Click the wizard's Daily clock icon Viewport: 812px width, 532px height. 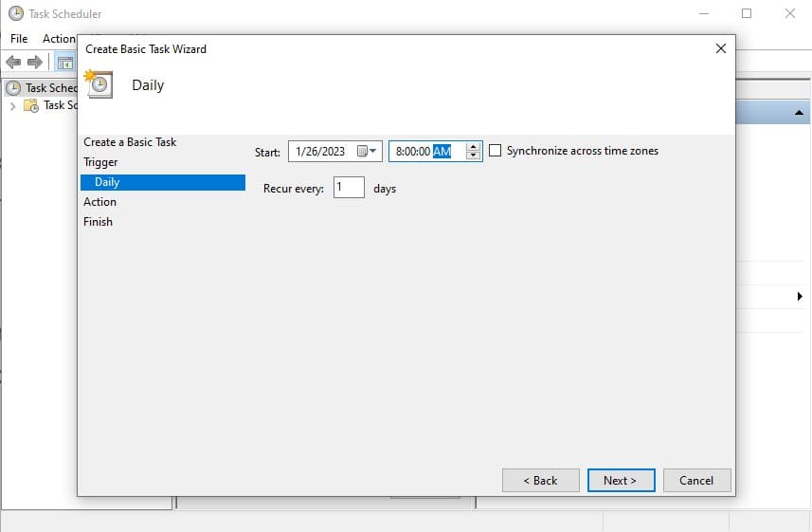click(x=99, y=84)
